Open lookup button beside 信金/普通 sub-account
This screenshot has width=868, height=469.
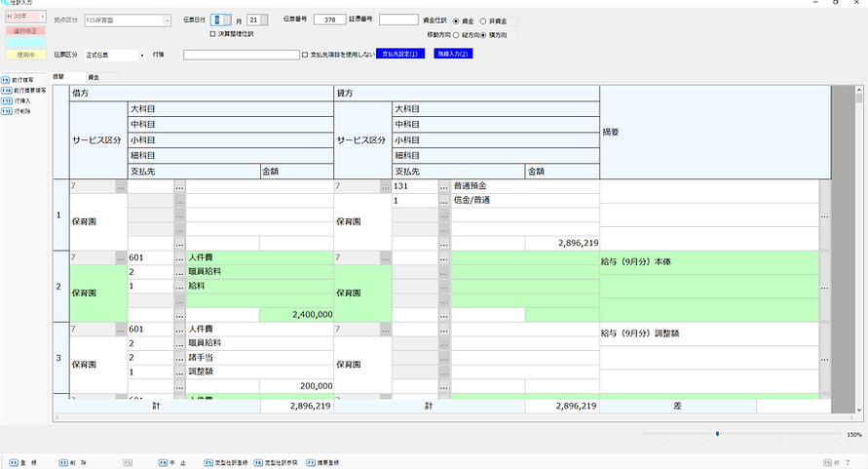pyautogui.click(x=444, y=201)
